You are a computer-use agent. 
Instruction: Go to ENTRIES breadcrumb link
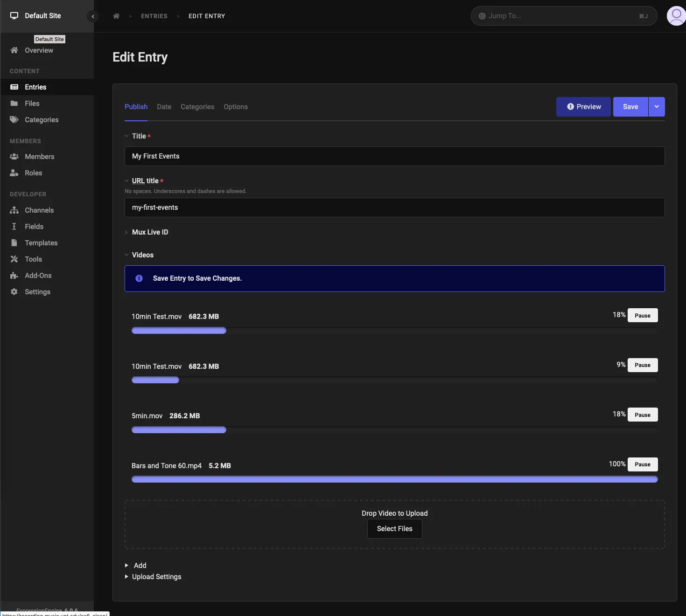154,16
